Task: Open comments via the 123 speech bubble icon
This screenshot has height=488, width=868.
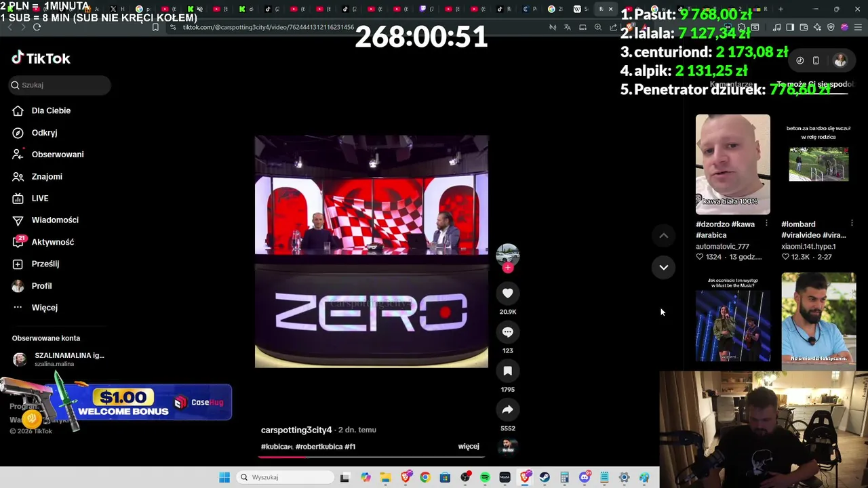Action: [507, 332]
